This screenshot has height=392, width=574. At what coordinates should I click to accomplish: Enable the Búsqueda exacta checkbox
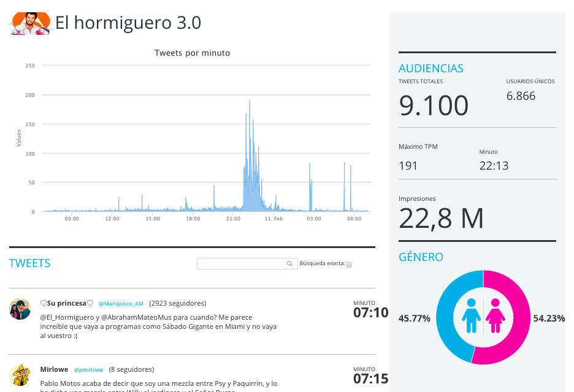click(x=349, y=265)
